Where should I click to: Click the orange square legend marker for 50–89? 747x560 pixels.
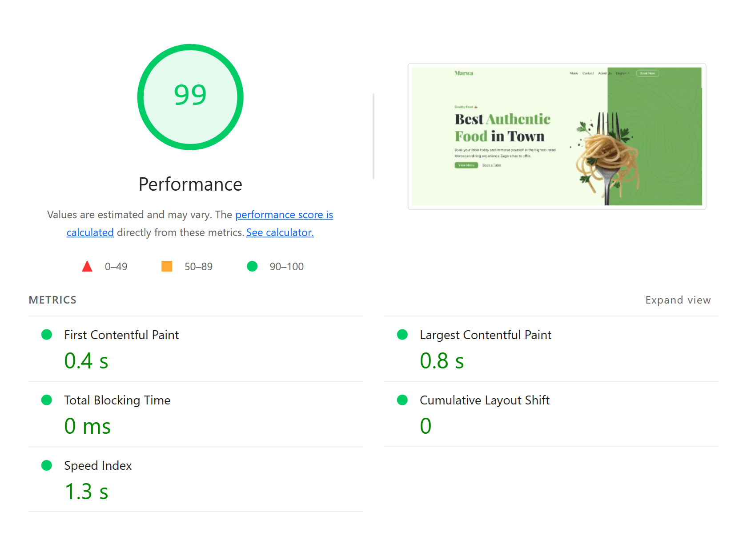coord(166,266)
